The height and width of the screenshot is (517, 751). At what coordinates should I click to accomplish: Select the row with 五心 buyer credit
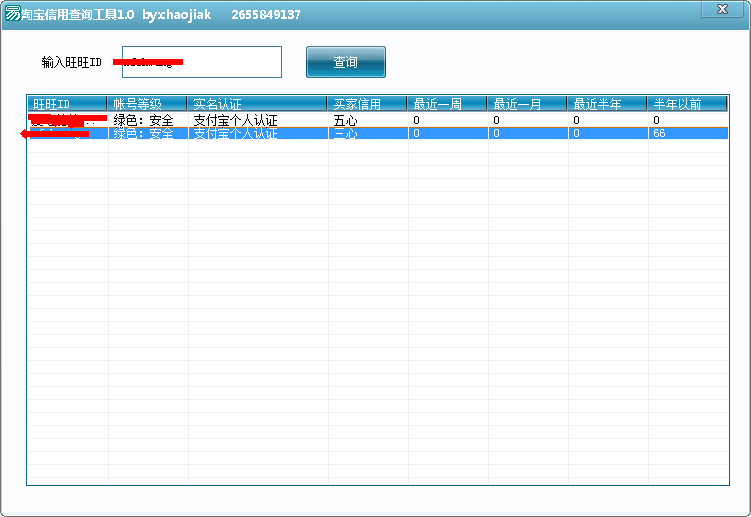(x=378, y=120)
